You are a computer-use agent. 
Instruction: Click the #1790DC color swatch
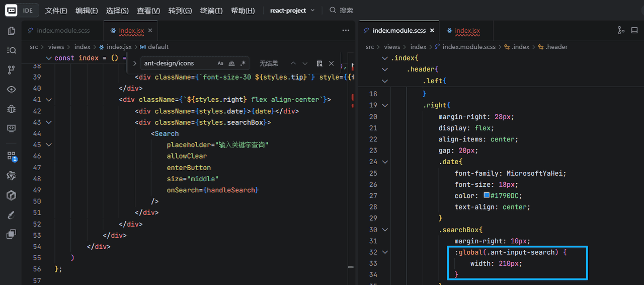point(487,195)
